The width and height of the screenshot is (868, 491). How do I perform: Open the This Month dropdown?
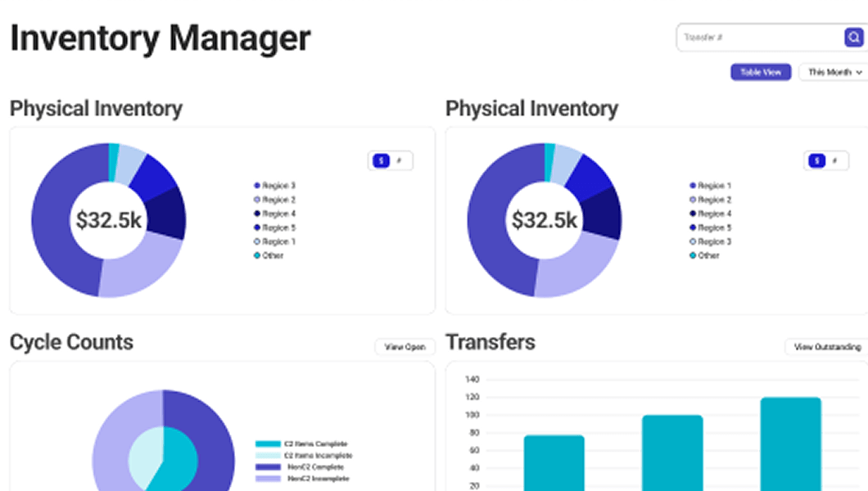834,73
